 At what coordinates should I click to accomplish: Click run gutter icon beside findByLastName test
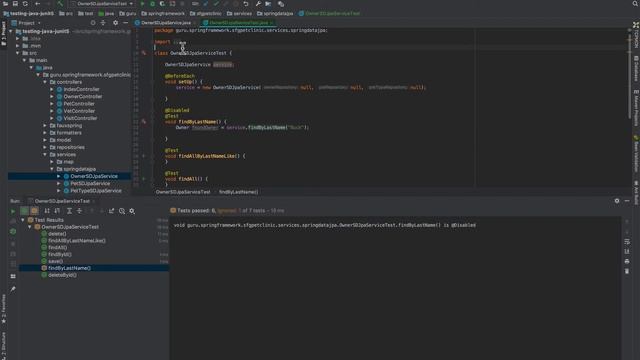coord(144,122)
